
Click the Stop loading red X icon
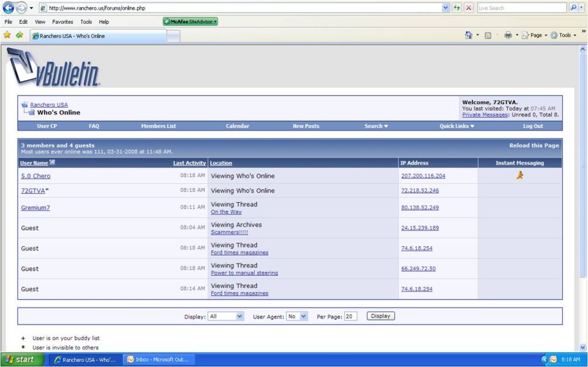coord(469,7)
